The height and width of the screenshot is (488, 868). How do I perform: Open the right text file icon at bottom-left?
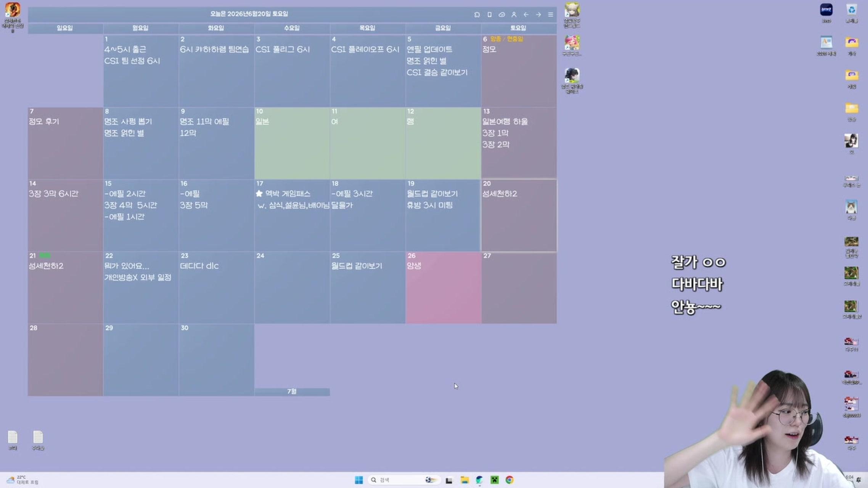(x=38, y=440)
